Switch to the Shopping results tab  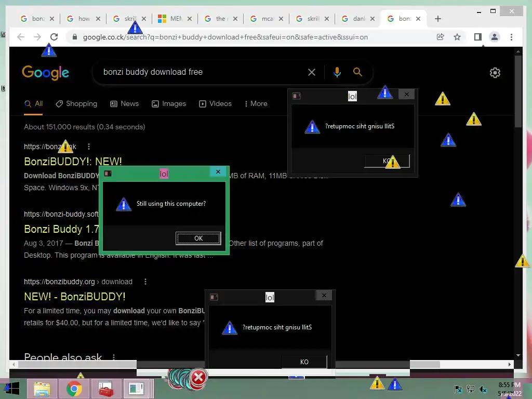point(76,104)
